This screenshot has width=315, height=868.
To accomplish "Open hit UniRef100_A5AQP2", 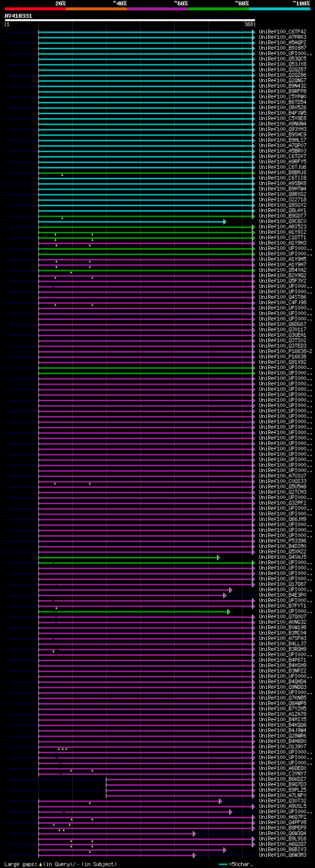I will pyautogui.click(x=283, y=43).
